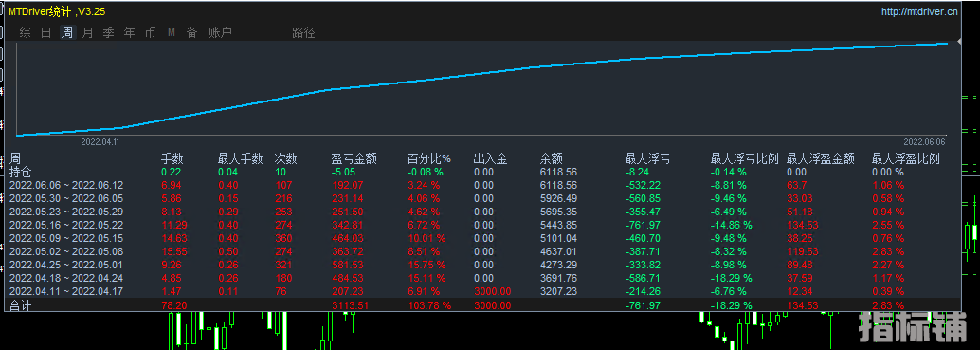The width and height of the screenshot is (980, 350).
Task: Open the 路径 path tab
Action: (x=303, y=32)
